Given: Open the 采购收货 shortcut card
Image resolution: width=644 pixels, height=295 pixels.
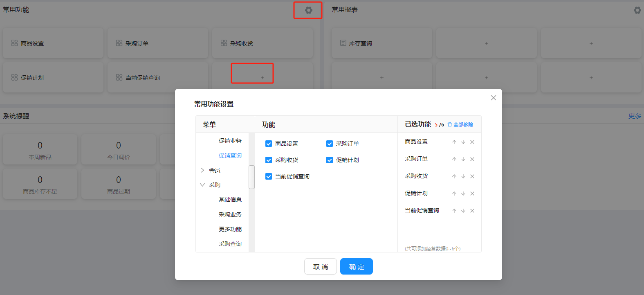Looking at the screenshot, I should pos(263,43).
